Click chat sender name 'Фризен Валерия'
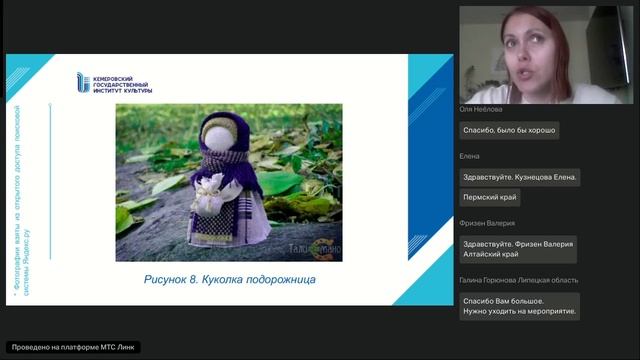Image resolution: width=640 pixels, height=360 pixels. (487, 223)
